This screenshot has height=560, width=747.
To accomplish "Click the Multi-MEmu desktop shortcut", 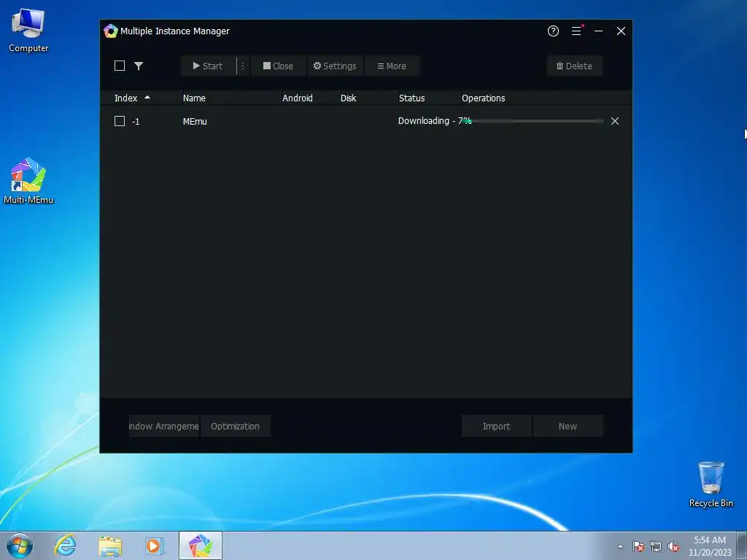I will tap(28, 181).
